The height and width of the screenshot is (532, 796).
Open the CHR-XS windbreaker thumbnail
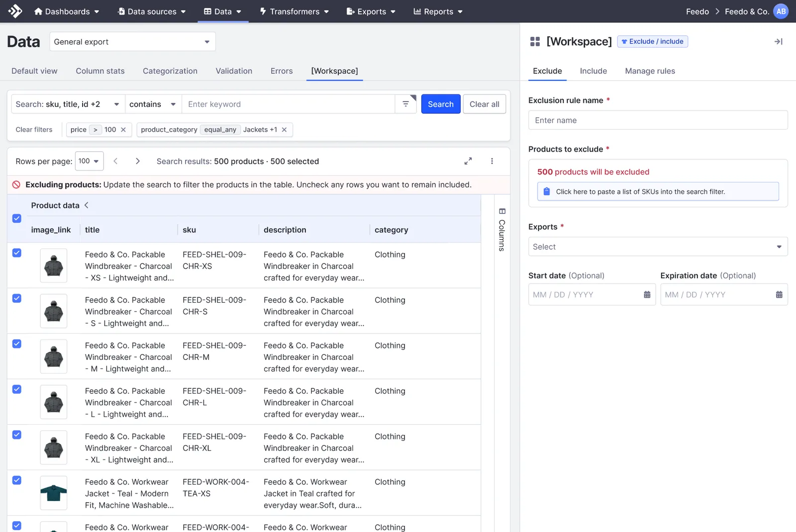point(54,266)
